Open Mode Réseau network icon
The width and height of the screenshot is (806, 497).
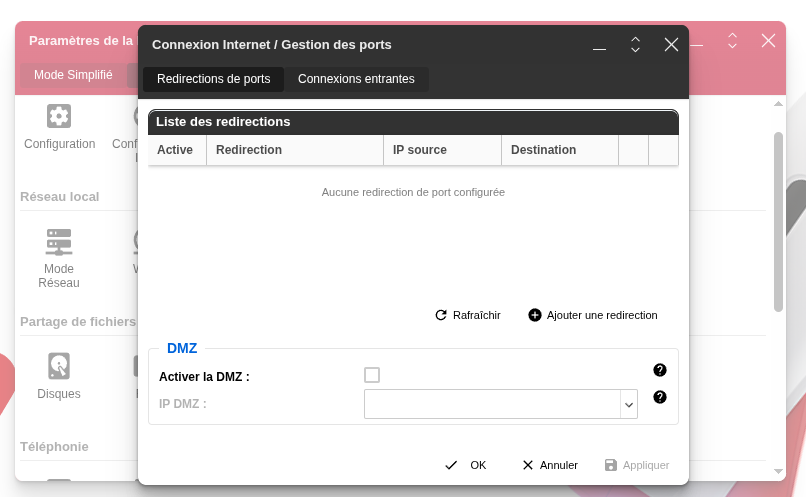click(x=59, y=241)
